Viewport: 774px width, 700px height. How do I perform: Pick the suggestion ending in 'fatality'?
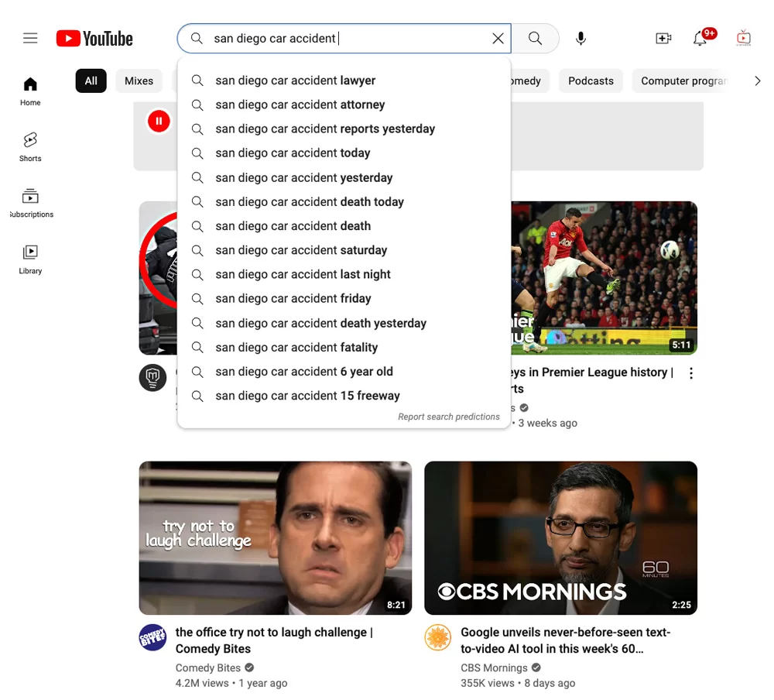344,347
